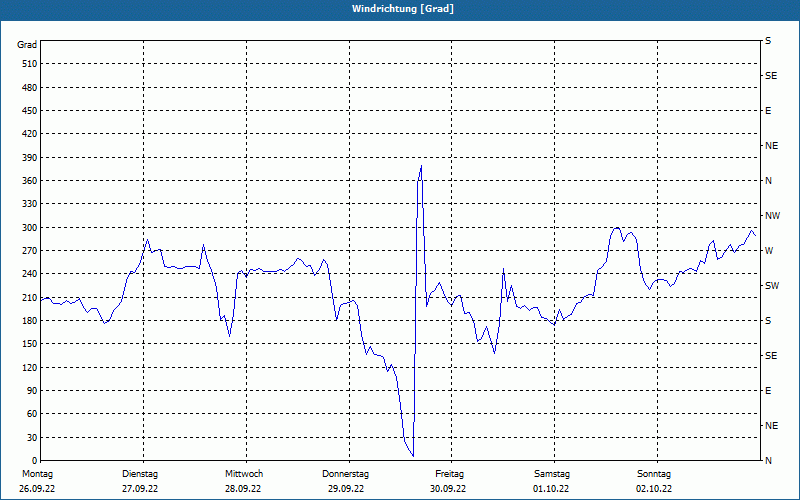
Task: Click the 'E' compass label beside 90
Action: coord(768,391)
